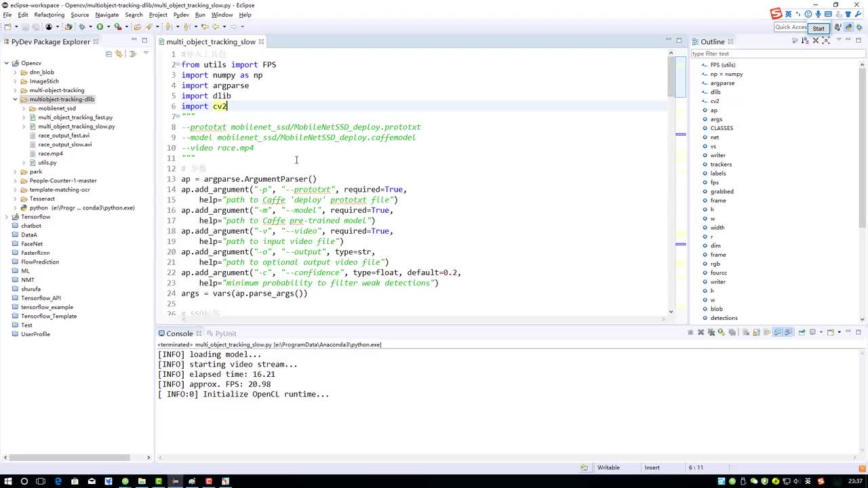Open the File menu
This screenshot has height=488, width=868.
tap(7, 15)
